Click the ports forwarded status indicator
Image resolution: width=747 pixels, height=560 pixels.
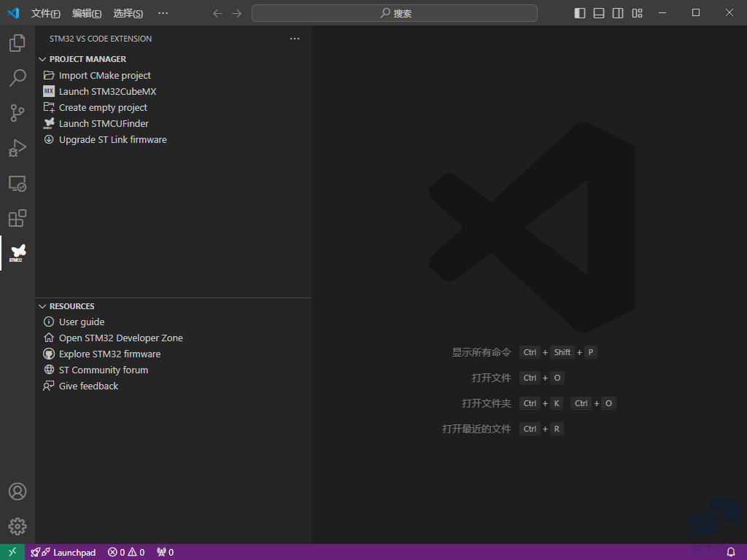(x=166, y=553)
